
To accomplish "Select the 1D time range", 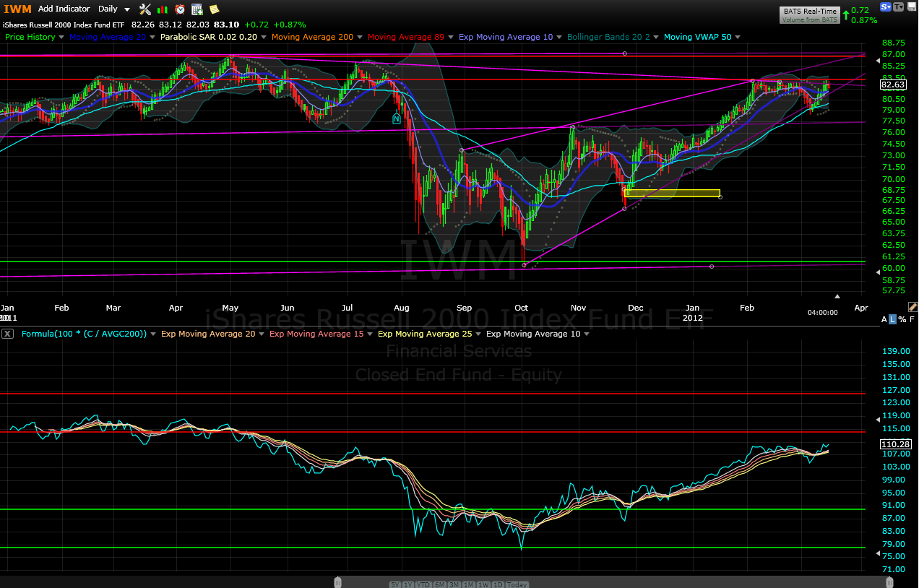I will click(x=498, y=584).
